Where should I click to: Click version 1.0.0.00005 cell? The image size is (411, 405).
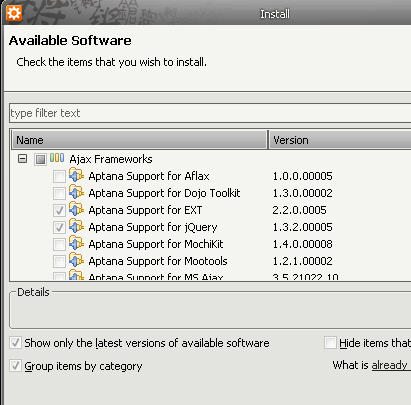[302, 176]
